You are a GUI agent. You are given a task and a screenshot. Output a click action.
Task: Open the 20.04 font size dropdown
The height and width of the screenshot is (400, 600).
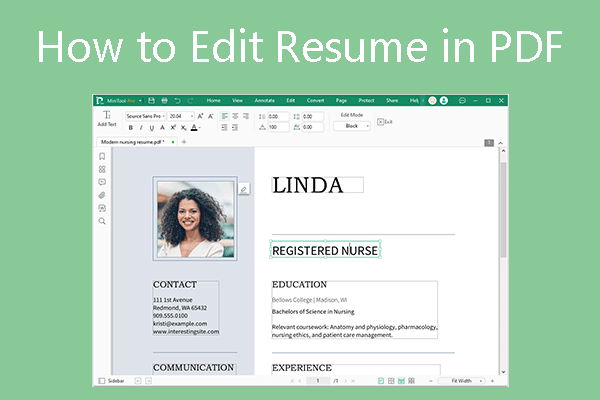tap(181, 116)
